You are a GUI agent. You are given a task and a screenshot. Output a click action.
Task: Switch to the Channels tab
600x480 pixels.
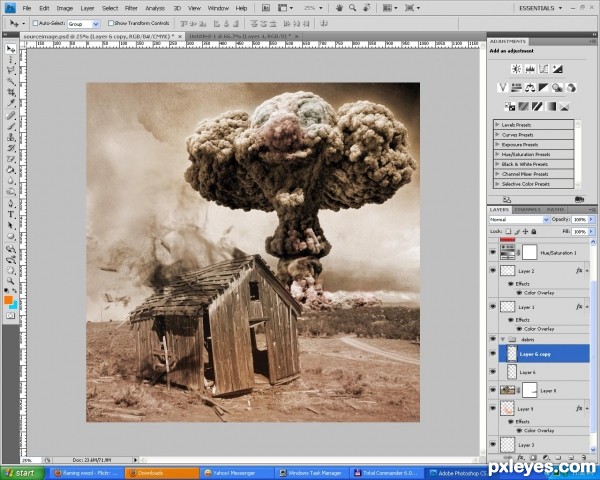click(527, 209)
